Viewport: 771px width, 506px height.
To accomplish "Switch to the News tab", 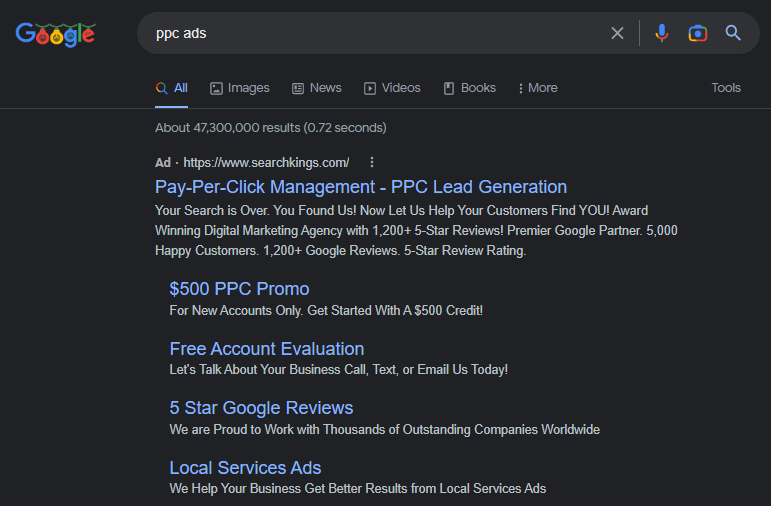I will click(317, 88).
